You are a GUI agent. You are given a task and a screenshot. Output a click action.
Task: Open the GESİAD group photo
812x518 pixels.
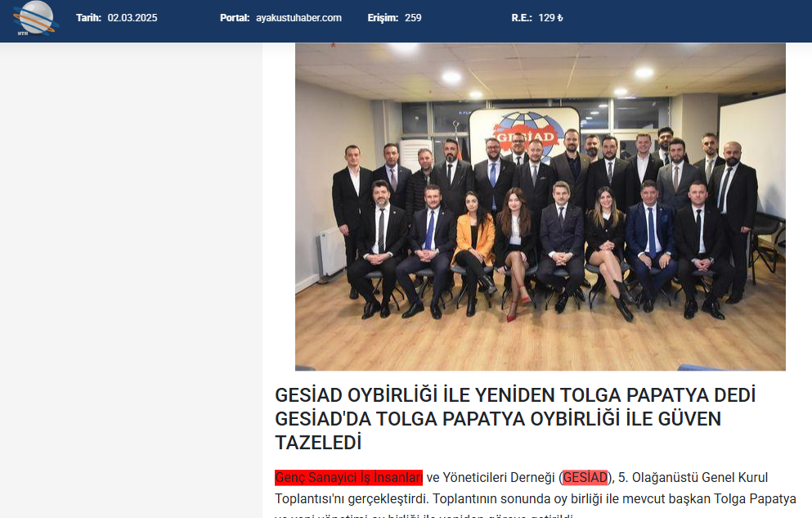pos(541,207)
